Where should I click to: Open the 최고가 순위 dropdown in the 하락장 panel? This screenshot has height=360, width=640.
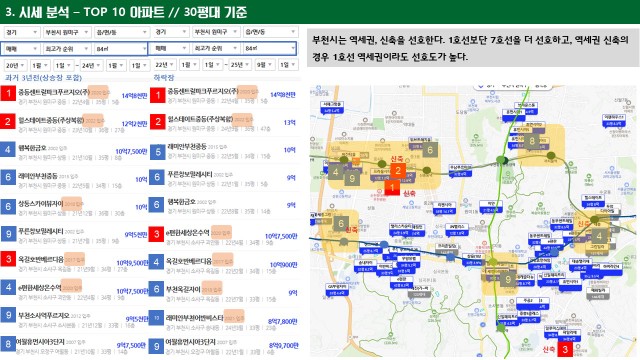[216, 48]
